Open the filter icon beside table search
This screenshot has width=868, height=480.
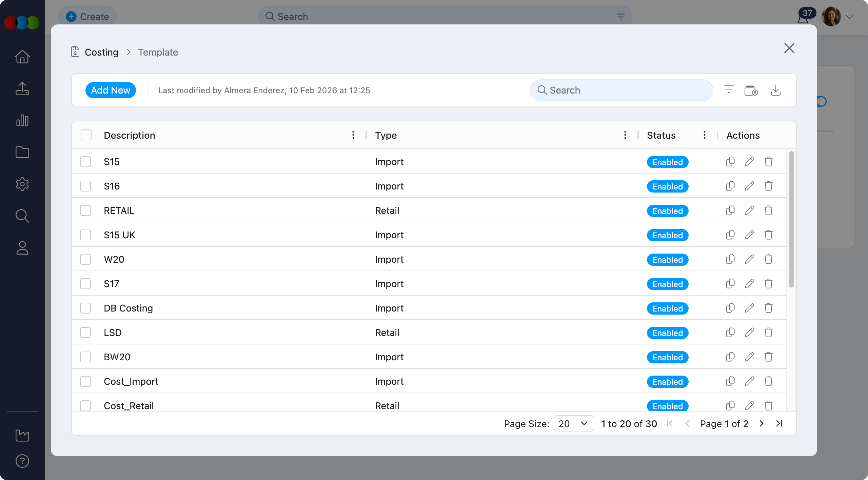729,90
